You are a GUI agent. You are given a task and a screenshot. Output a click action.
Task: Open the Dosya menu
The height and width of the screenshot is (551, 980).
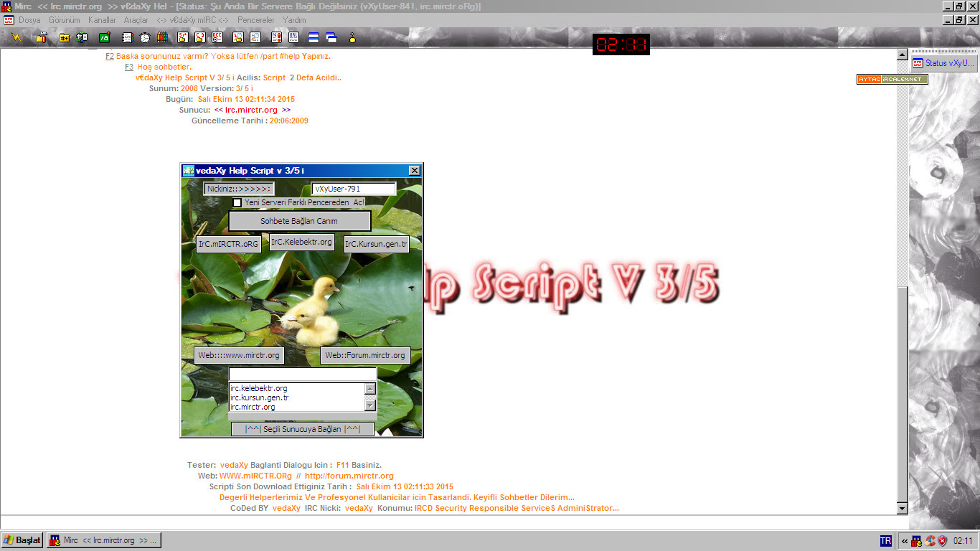[29, 20]
